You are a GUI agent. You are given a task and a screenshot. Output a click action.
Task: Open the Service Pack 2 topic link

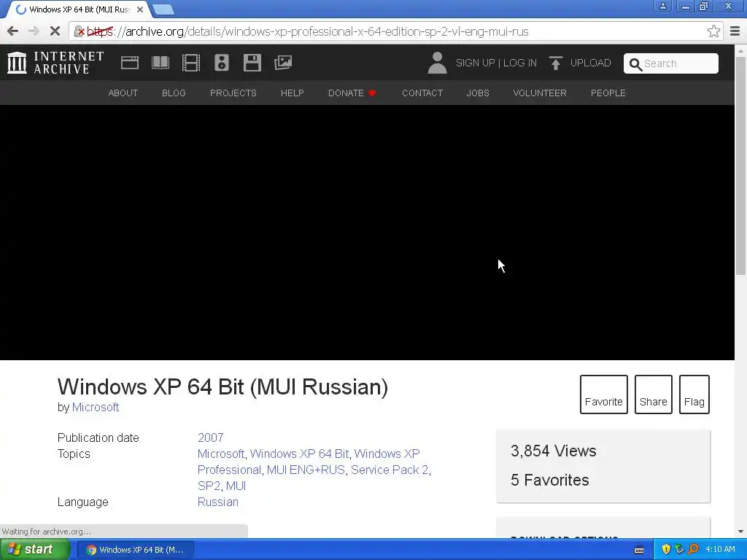[390, 470]
